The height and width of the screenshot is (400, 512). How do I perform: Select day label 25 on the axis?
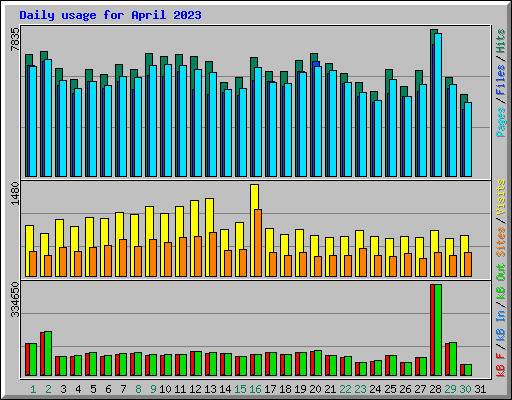(x=390, y=389)
